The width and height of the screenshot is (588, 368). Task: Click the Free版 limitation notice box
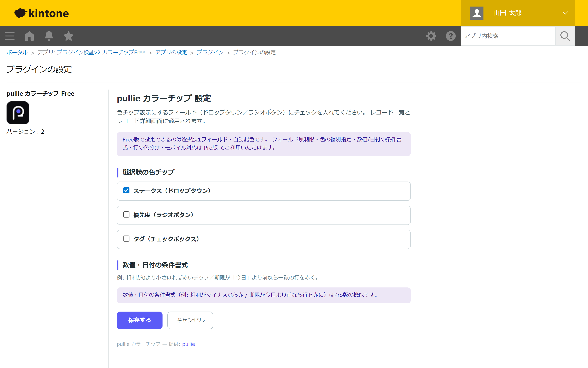264,144
